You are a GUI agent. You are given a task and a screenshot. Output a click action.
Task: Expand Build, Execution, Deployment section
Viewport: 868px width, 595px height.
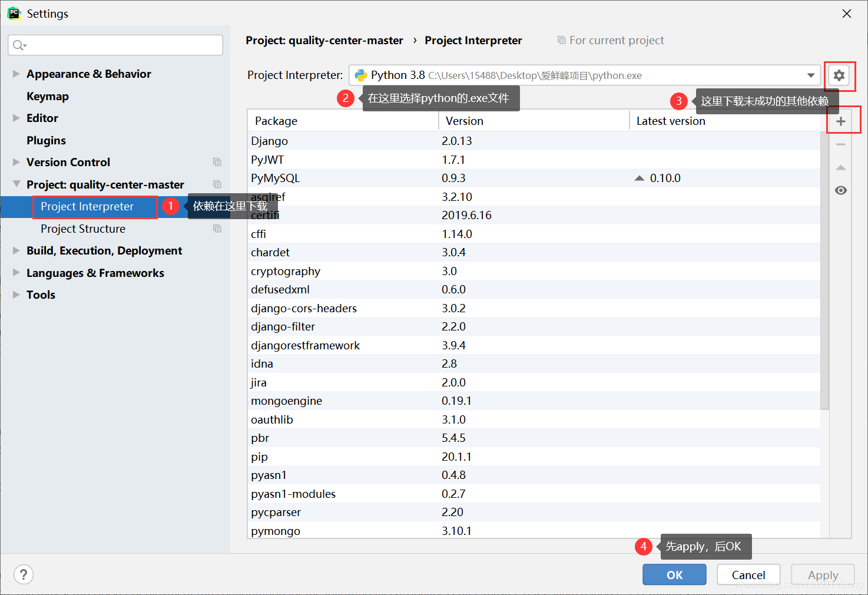pos(16,250)
